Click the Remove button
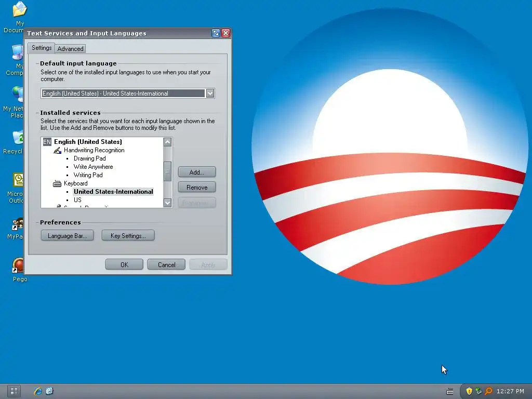Screen dimensions: 532x399 point(197,187)
